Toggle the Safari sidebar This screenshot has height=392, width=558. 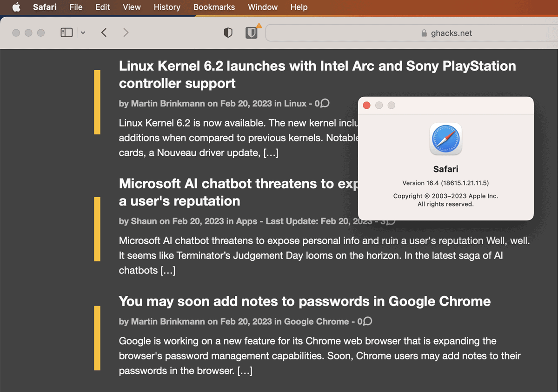(x=66, y=33)
